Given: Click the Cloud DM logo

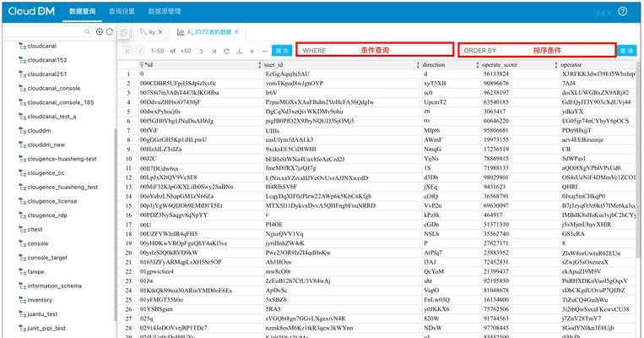Looking at the screenshot, I should 31,11.
